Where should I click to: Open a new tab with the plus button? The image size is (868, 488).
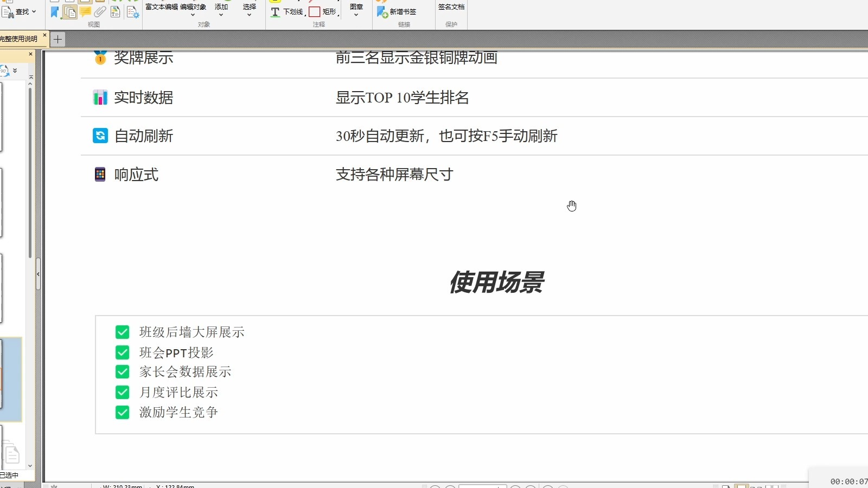pyautogui.click(x=58, y=38)
